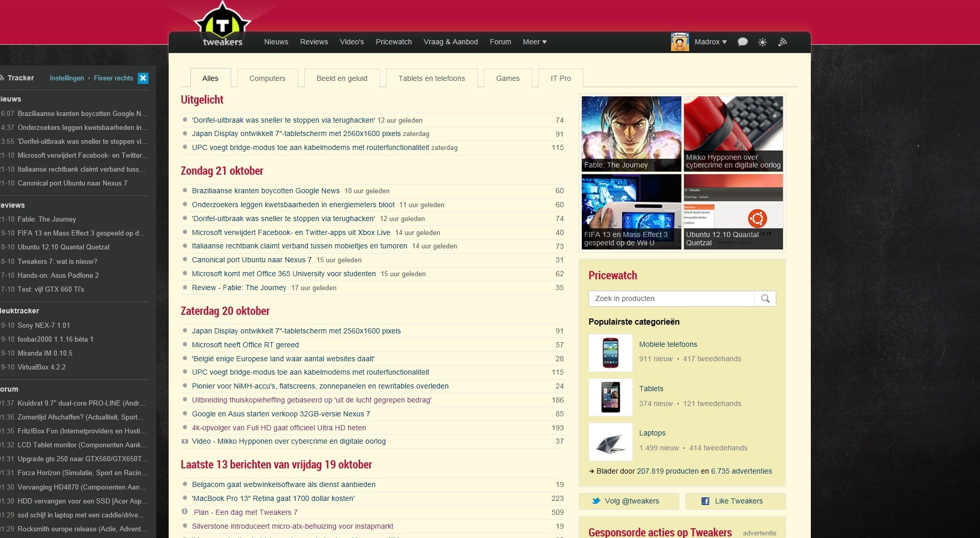This screenshot has width=980, height=538.
Task: Open the Forum menu item
Action: 500,42
